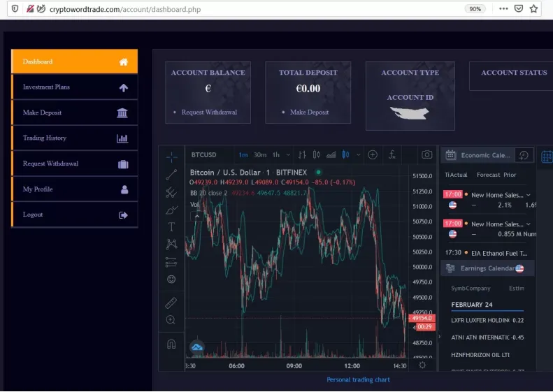Click the FEBRUARY 24 date heading
This screenshot has width=553, height=392.
click(472, 305)
